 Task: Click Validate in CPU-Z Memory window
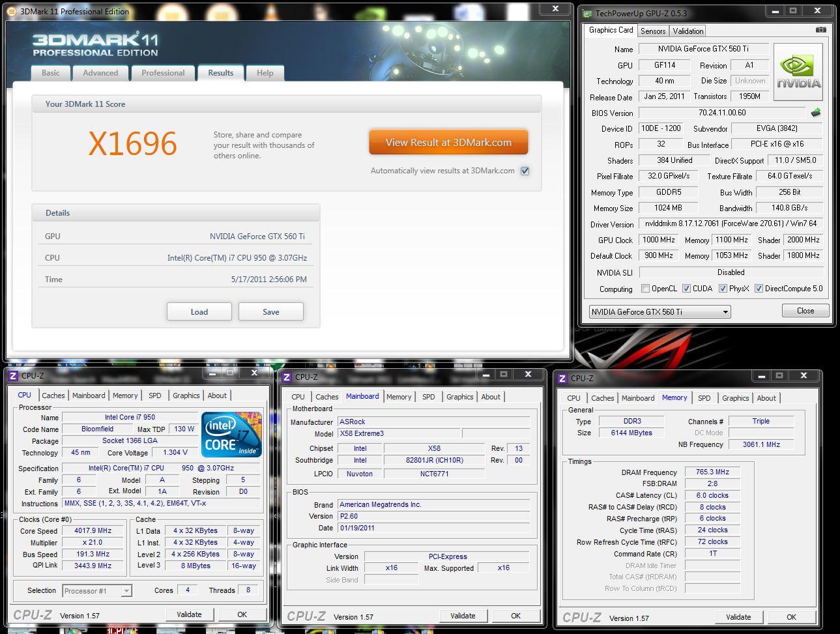[x=738, y=617]
